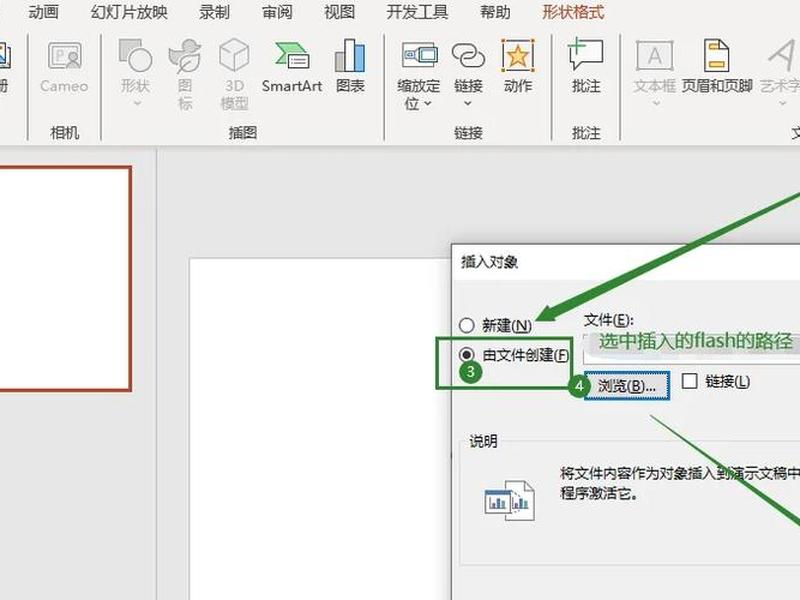The image size is (800, 600).
Task: Switch to the 形状格式 tab
Action: (x=573, y=12)
